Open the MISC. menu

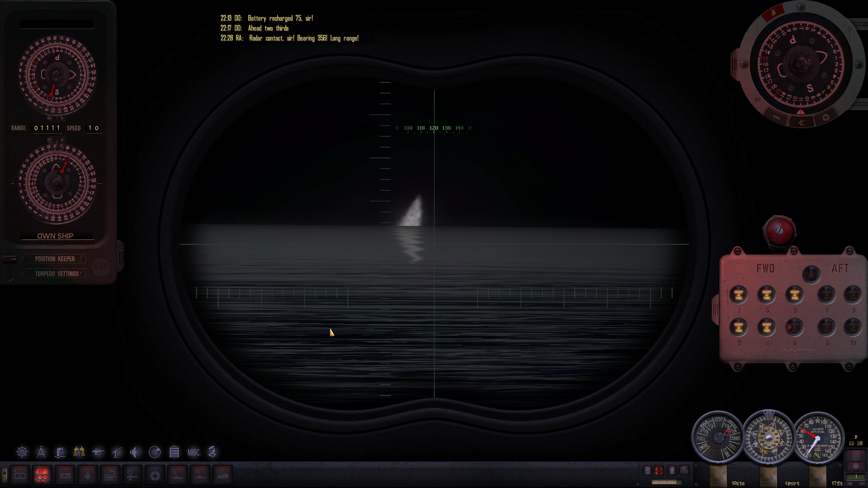(193, 452)
